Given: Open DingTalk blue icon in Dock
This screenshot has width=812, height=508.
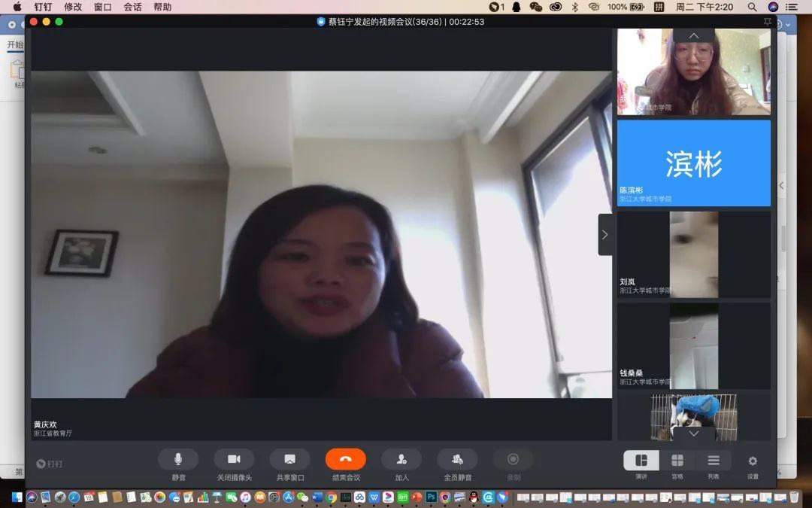Looking at the screenshot, I should coord(502,497).
